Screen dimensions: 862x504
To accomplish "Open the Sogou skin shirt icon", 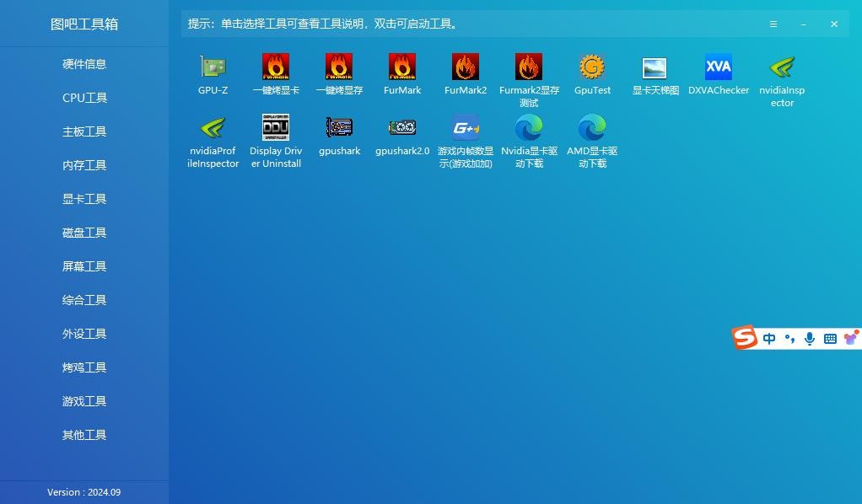I will (x=851, y=337).
